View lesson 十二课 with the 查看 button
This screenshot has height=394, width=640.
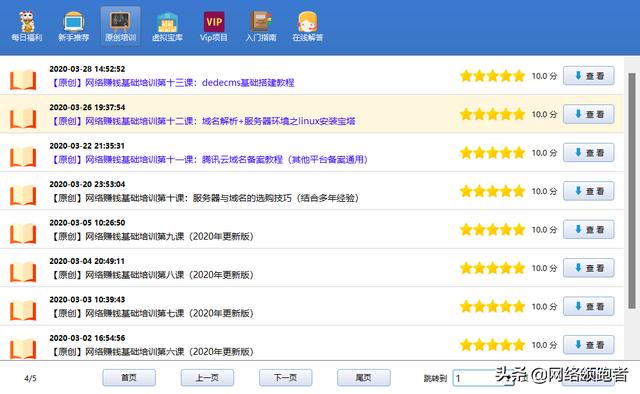589,114
